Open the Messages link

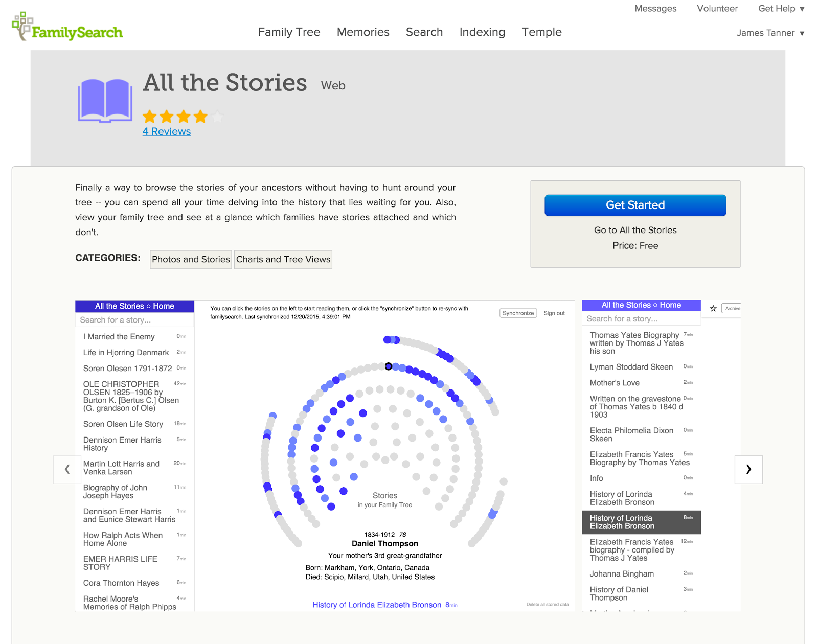click(x=655, y=9)
